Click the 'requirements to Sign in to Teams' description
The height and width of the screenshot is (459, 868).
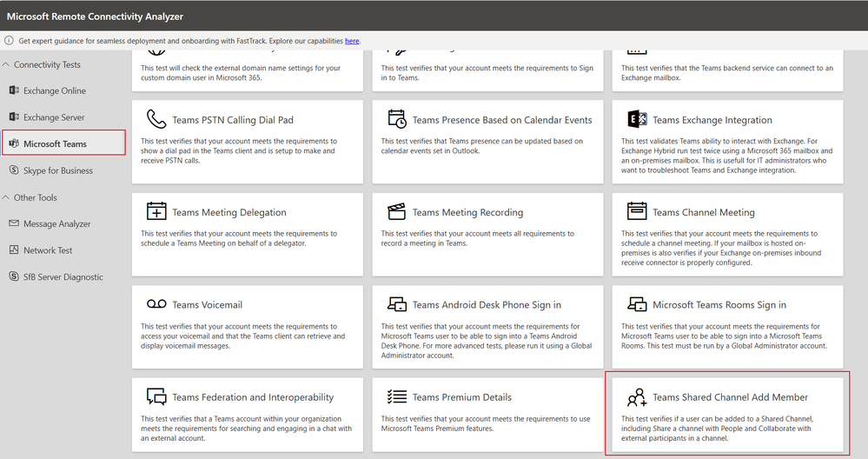pyautogui.click(x=487, y=72)
